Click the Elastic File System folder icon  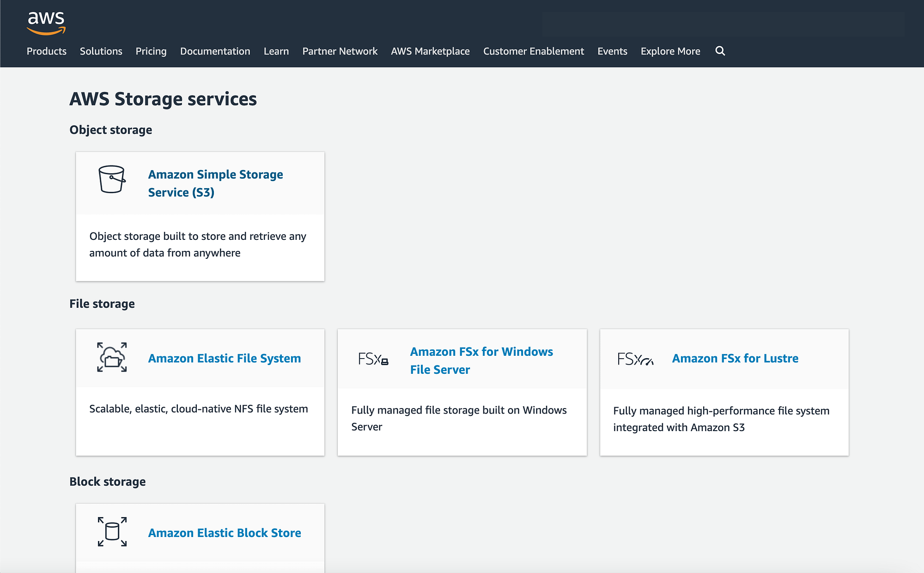coord(112,357)
